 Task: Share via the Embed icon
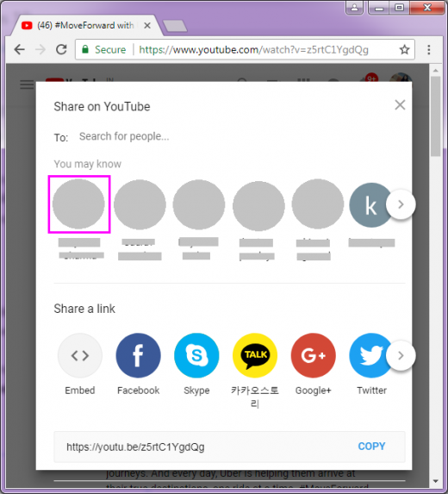(80, 355)
